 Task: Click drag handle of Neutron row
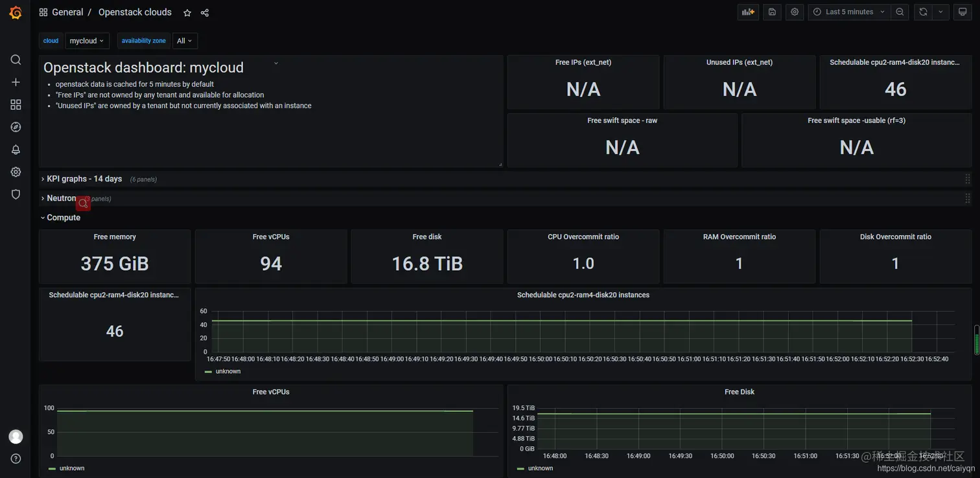(x=967, y=198)
